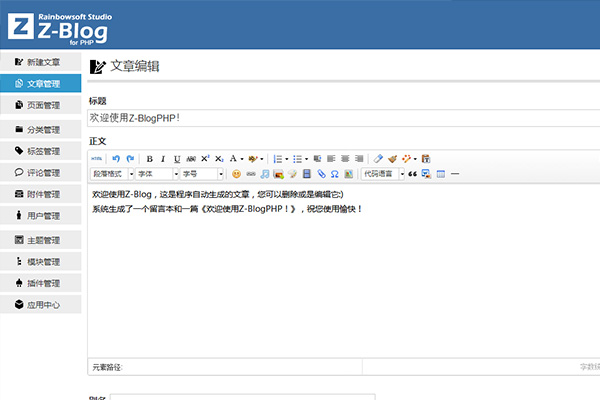
Task: Toggle bold formatting in the editor toolbar
Action: click(x=150, y=158)
